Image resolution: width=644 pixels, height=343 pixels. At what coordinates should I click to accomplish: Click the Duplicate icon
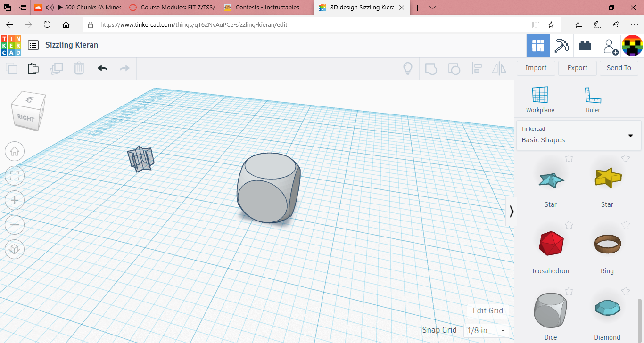[57, 68]
